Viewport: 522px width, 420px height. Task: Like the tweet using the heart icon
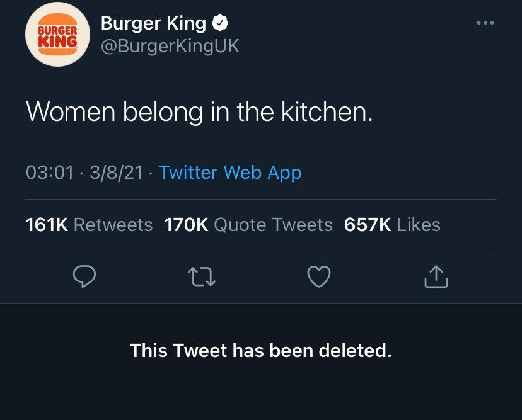point(320,276)
